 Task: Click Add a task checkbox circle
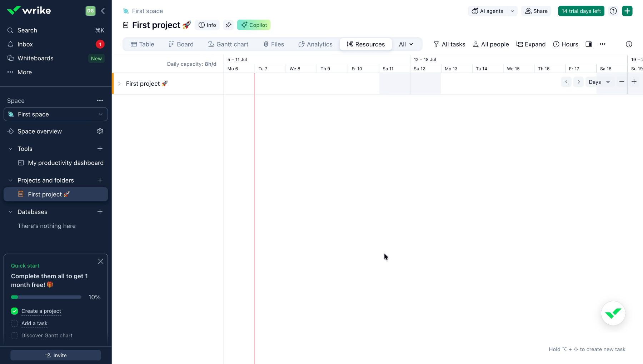[x=14, y=323]
